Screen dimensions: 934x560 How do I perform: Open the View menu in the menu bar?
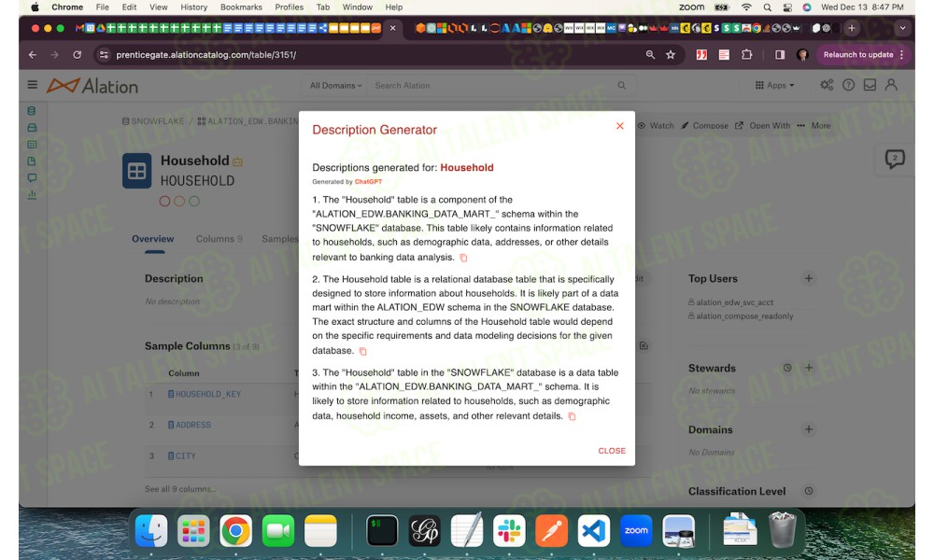(159, 7)
